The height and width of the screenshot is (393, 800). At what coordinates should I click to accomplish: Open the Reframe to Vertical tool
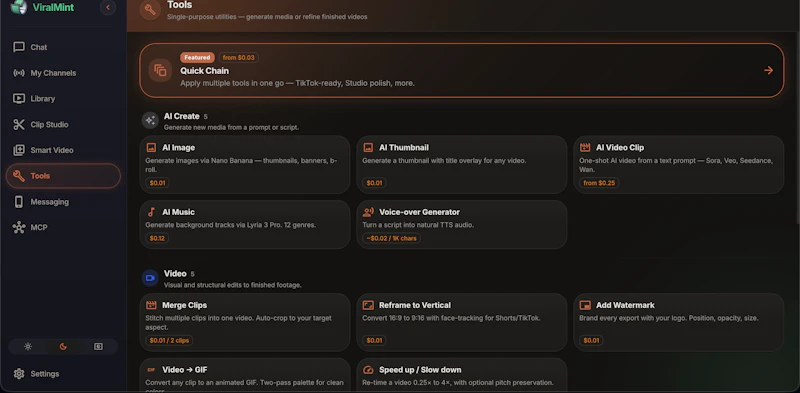pyautogui.click(x=462, y=322)
